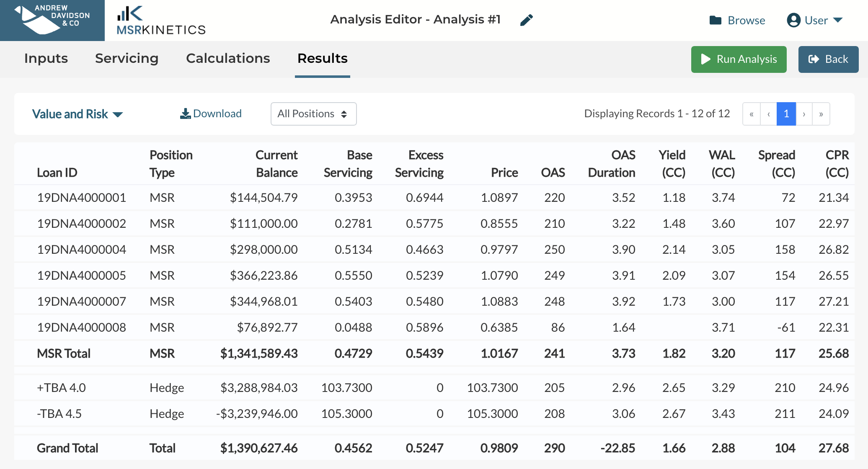Click the Yield (CC) column header

(x=672, y=164)
